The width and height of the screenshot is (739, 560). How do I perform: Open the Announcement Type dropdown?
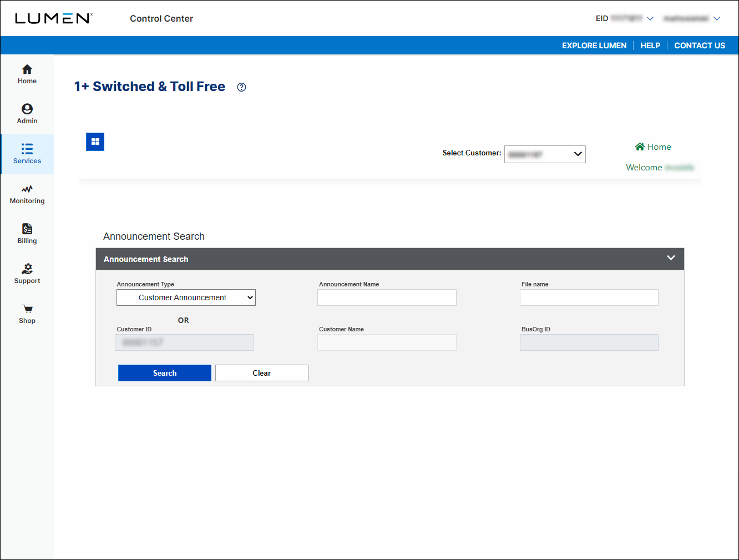[186, 297]
